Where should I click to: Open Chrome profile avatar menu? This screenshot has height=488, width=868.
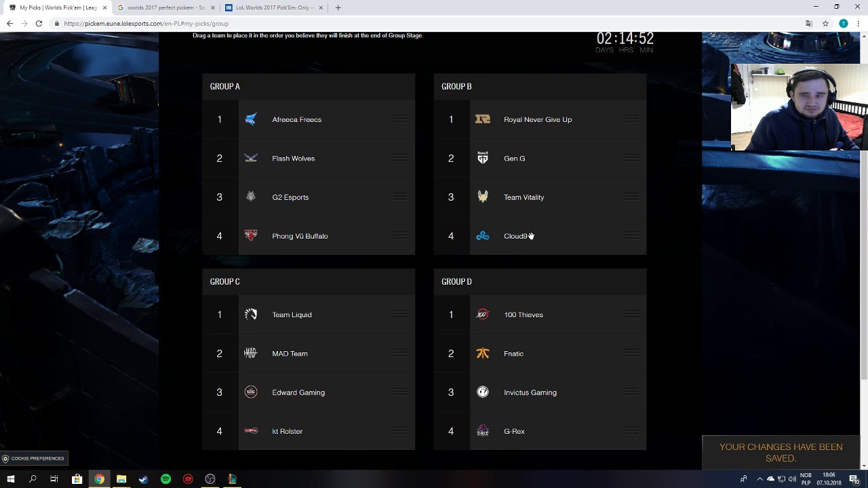843,23
